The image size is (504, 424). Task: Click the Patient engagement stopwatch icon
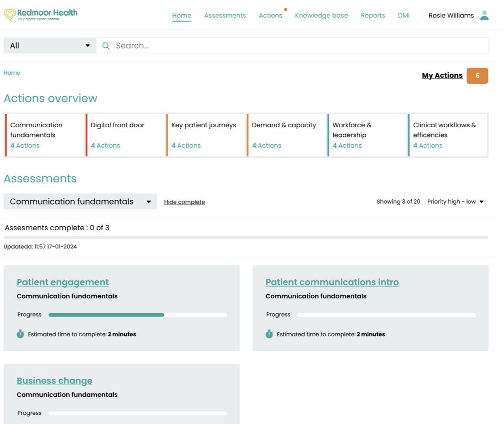pyautogui.click(x=20, y=334)
